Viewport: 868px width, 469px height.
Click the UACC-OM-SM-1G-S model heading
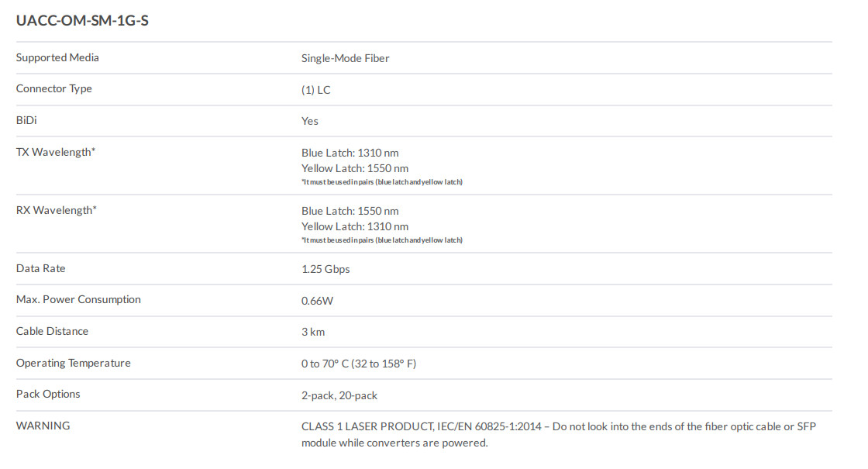(x=82, y=21)
